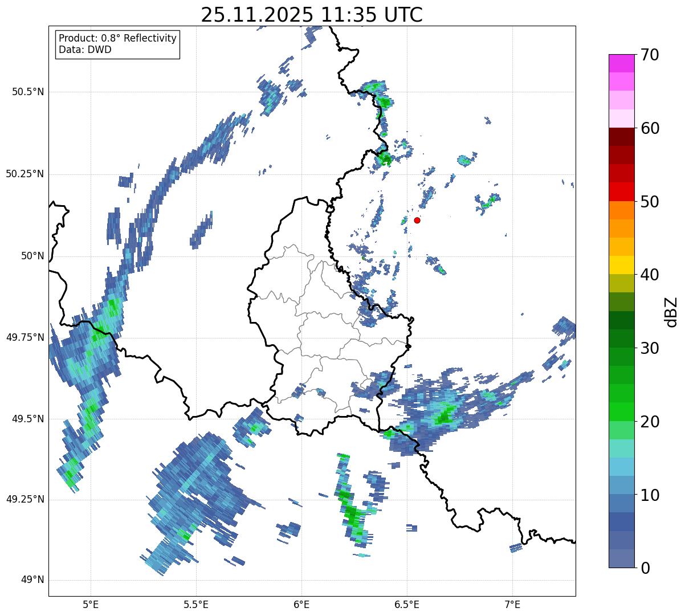Click the "49.5°N" latitude tick label
685x616 pixels.
(28, 419)
